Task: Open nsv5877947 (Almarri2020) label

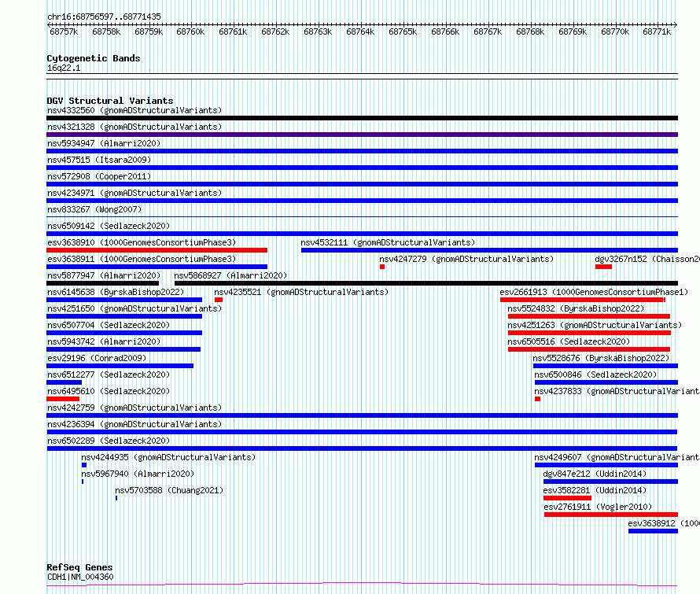Action: (104, 275)
